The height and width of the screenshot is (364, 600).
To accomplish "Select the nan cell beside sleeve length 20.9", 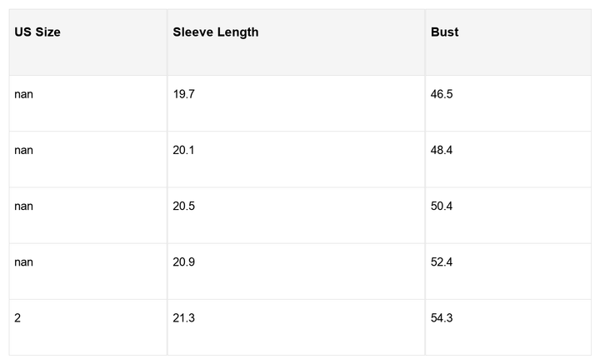I will 24,262.
